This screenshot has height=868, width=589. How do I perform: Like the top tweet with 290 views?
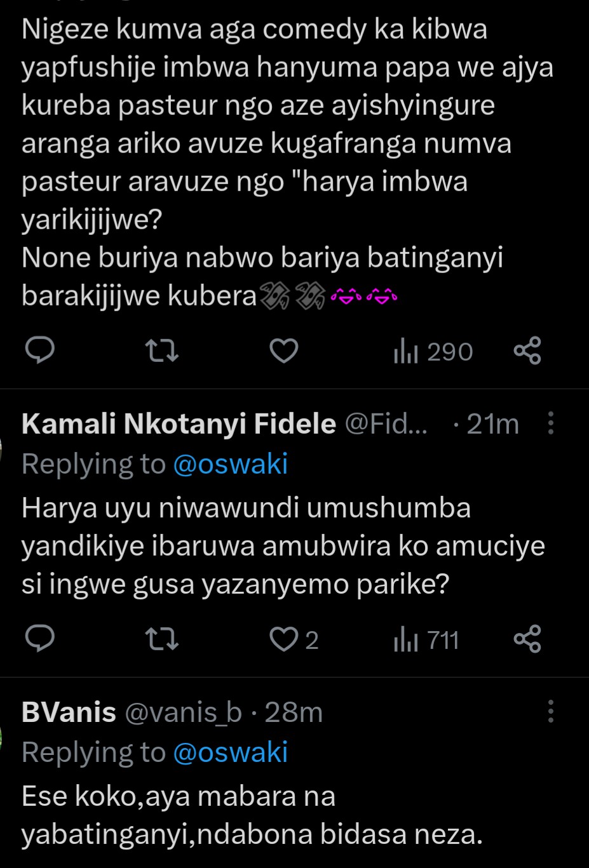(284, 351)
